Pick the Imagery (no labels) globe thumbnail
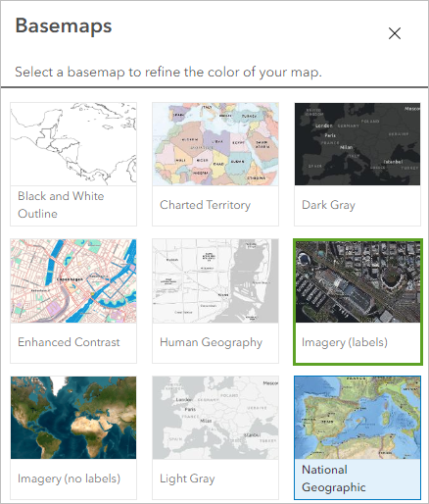Image resolution: width=429 pixels, height=504 pixels. [73, 418]
